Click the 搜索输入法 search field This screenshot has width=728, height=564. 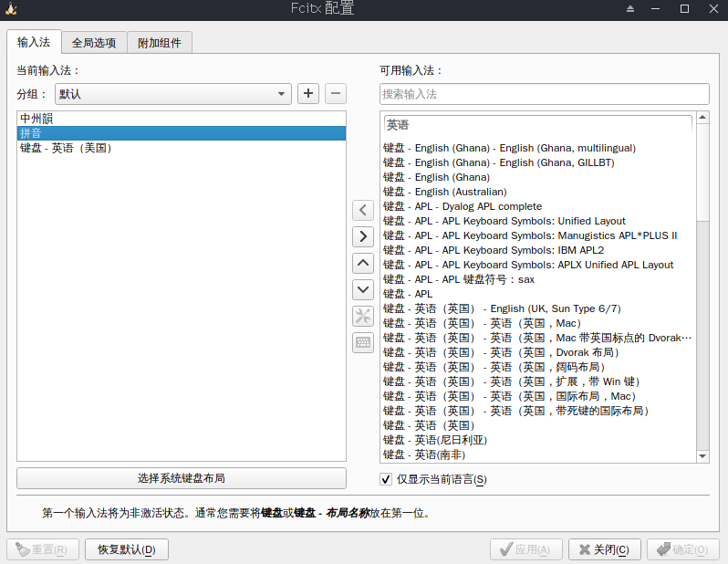coord(544,94)
